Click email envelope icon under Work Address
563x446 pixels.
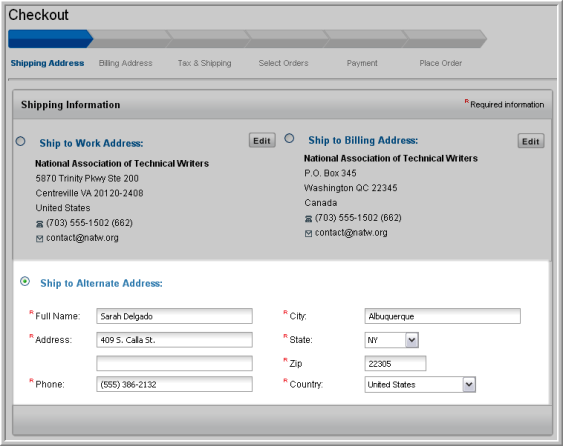(x=39, y=239)
